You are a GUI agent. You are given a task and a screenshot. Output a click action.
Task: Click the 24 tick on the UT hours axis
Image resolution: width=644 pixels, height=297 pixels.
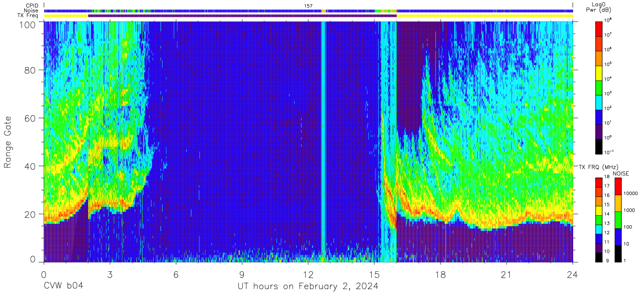(x=573, y=274)
